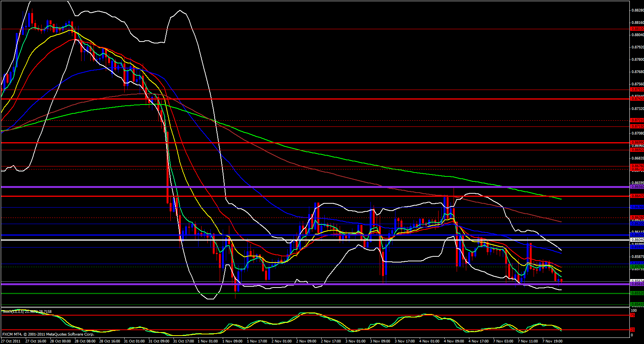Screen dimensions: 644x344
Task: Select the purple 0.85610 price label
Action: pyautogui.click(x=637, y=284)
